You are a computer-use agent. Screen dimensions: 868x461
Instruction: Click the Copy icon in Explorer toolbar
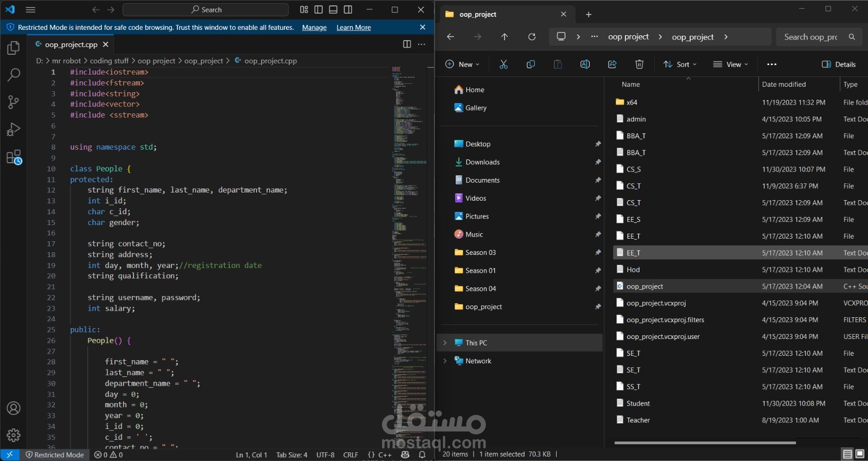[x=531, y=64]
